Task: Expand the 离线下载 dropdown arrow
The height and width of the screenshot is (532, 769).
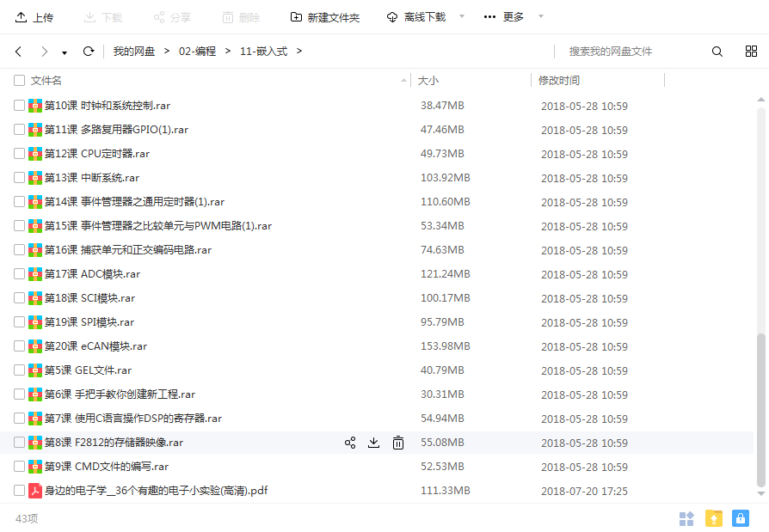Action: [462, 16]
